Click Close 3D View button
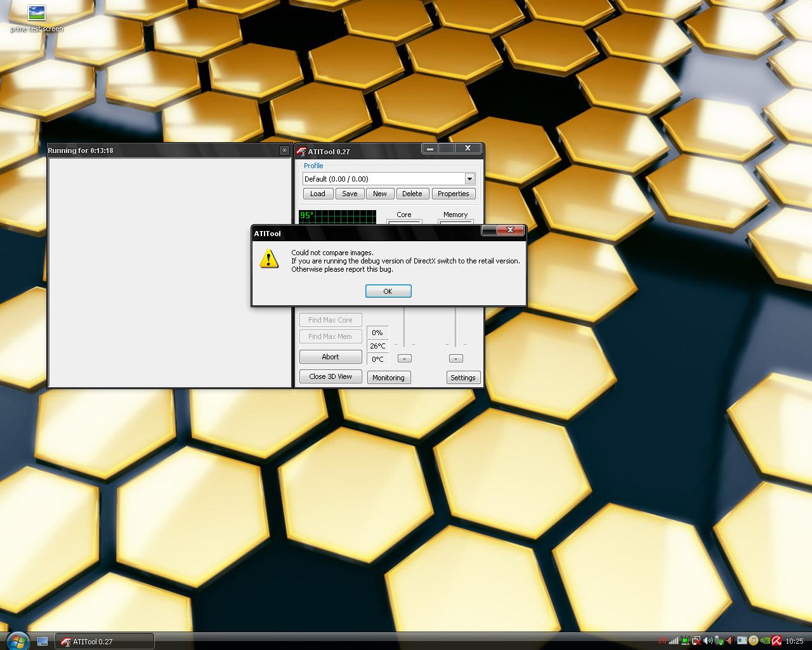 click(x=331, y=376)
